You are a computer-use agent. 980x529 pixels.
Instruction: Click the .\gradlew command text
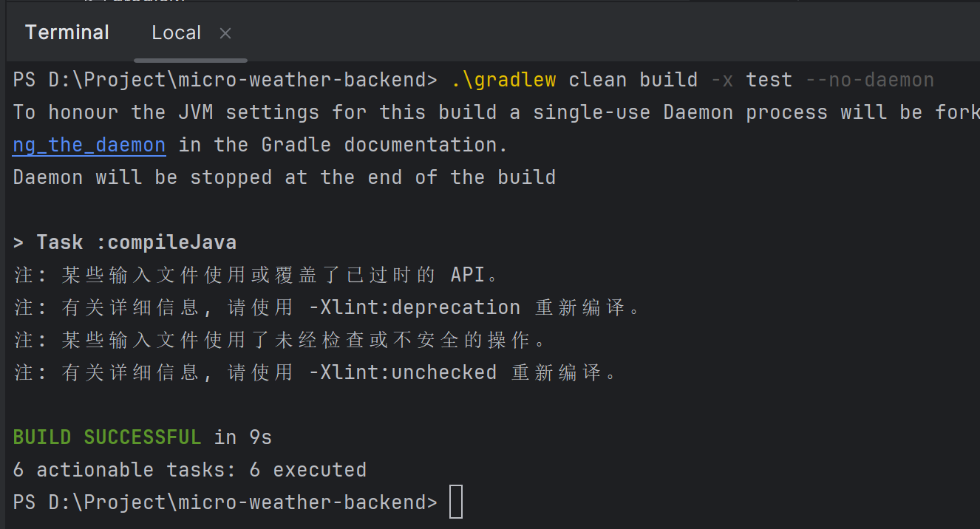click(503, 80)
